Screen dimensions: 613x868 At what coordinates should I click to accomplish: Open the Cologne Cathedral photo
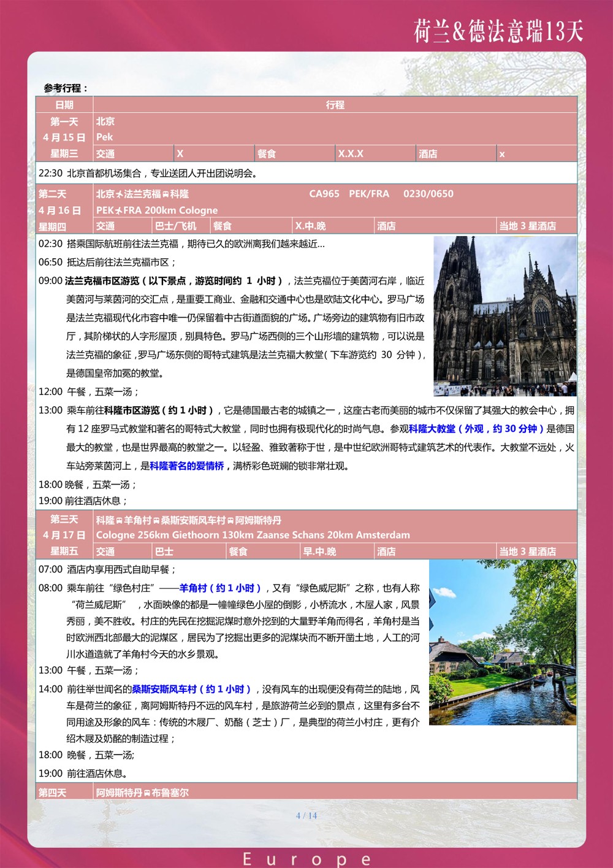pyautogui.click(x=504, y=316)
